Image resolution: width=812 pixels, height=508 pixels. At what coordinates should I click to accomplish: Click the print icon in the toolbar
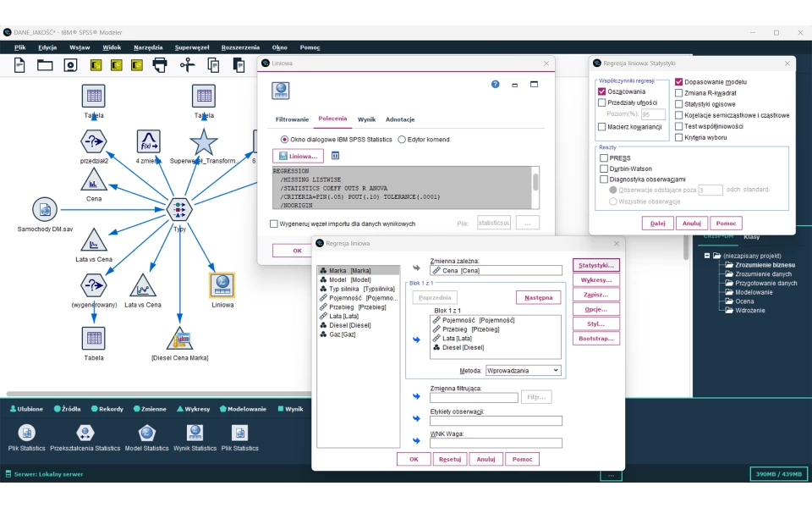(160, 65)
